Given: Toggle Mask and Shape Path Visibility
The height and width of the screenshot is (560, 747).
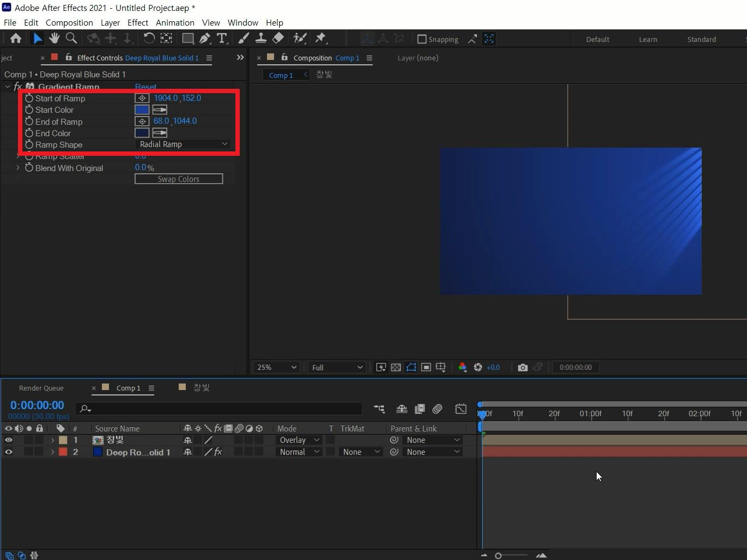Looking at the screenshot, I should pyautogui.click(x=411, y=367).
